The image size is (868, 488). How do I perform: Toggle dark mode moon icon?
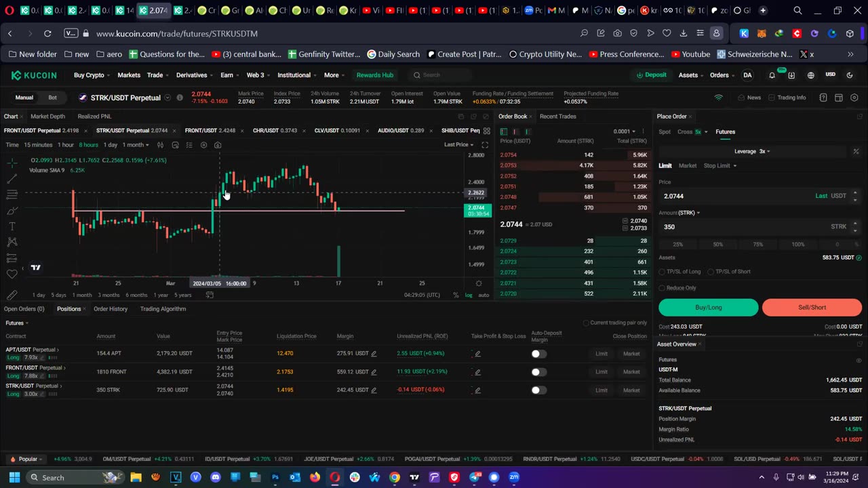[x=850, y=75]
